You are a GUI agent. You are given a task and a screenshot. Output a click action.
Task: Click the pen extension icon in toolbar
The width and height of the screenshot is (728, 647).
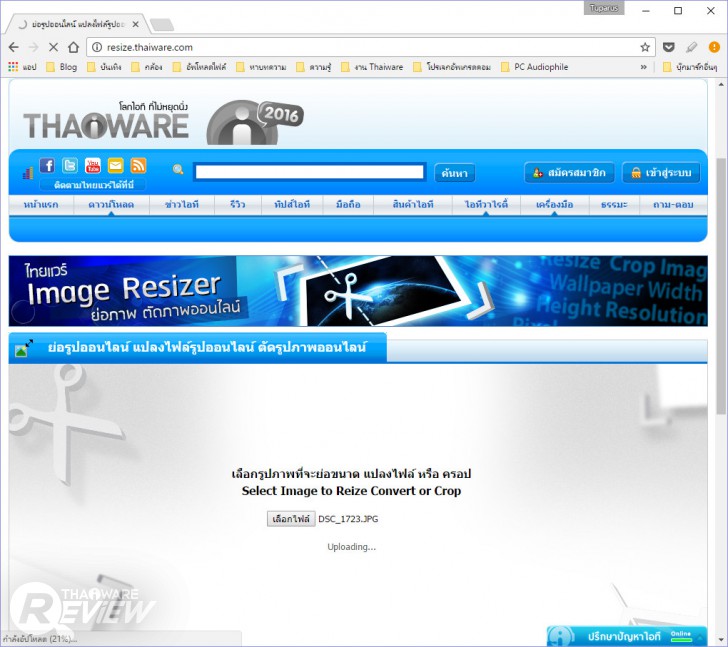coord(691,47)
